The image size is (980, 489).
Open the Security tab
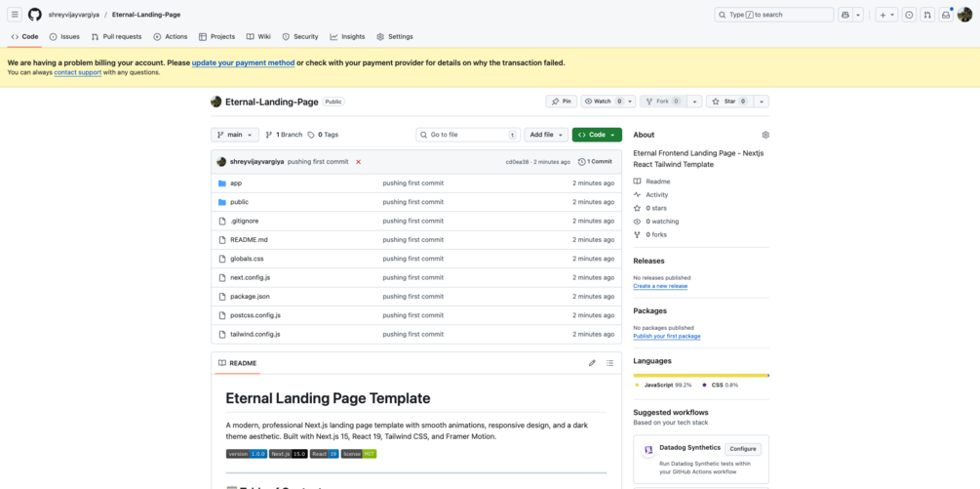300,37
